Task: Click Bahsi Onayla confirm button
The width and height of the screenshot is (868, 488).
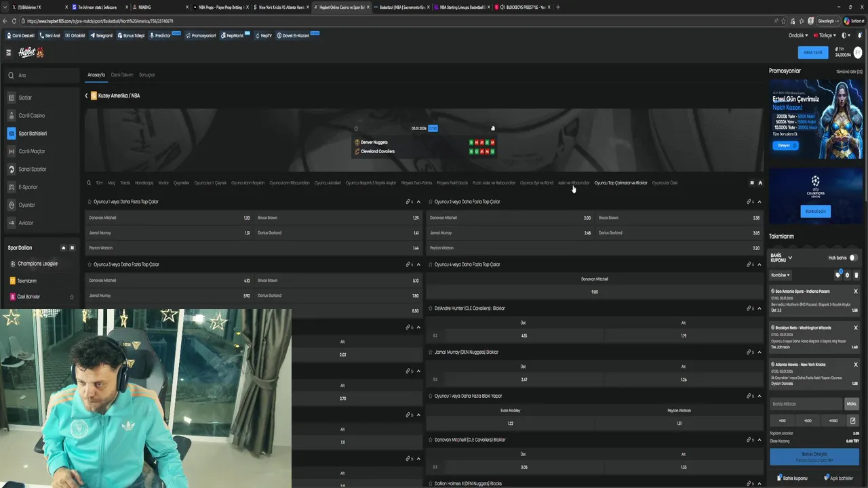Action: 814,455
